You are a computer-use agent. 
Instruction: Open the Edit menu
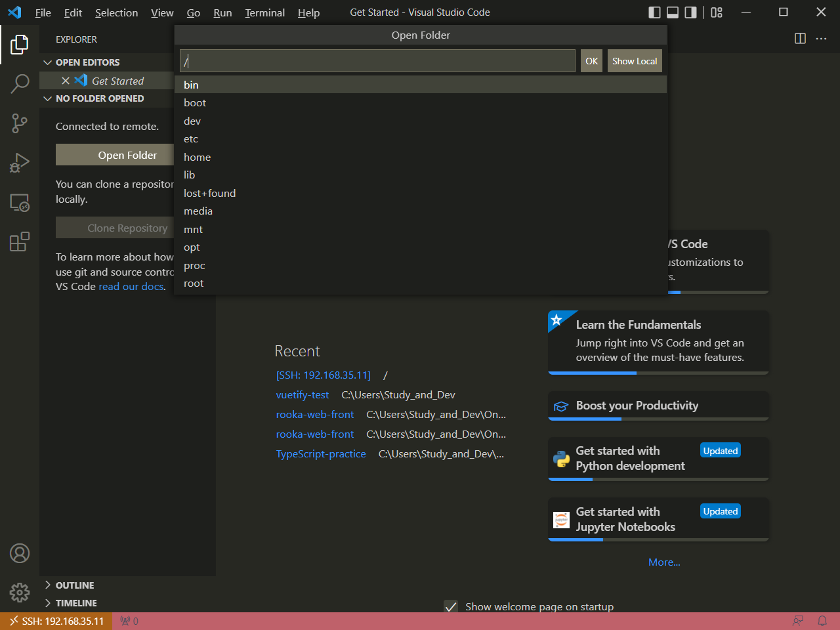coord(73,12)
